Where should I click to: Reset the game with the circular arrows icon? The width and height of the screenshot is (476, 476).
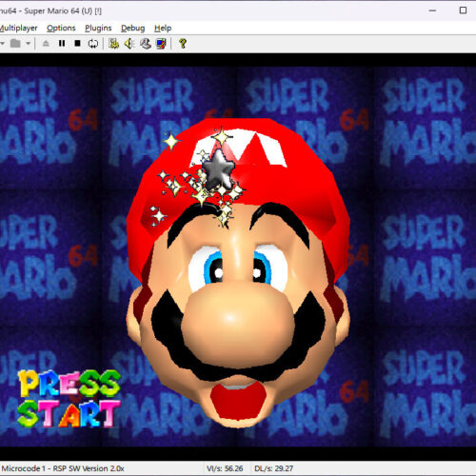tap(93, 44)
